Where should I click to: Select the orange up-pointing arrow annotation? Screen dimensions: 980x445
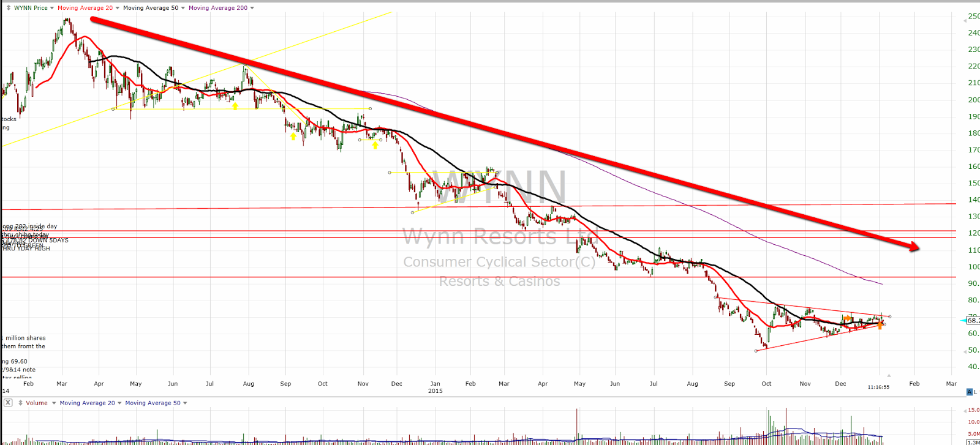tap(880, 325)
